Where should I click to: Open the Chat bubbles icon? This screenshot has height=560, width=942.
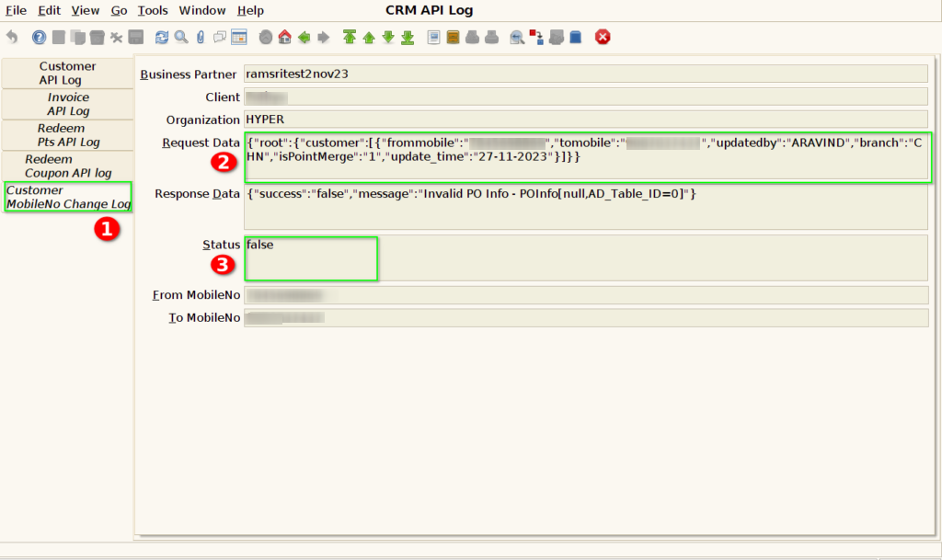point(220,37)
